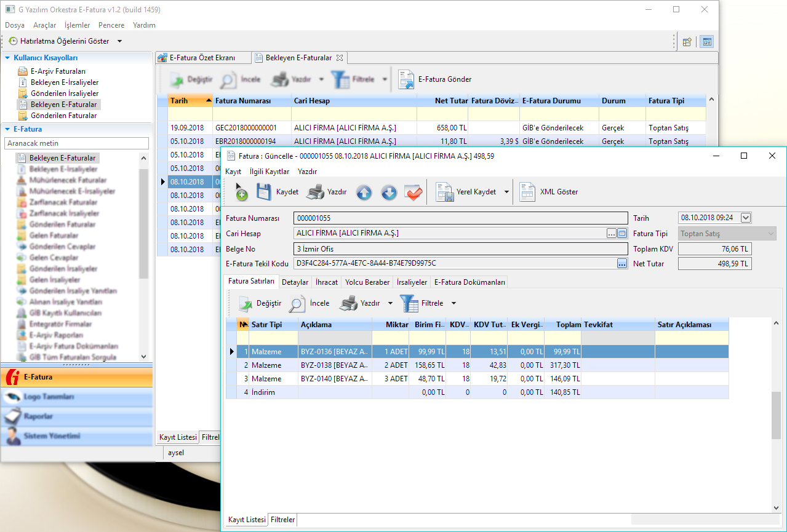This screenshot has height=532, width=787.
Task: Open Yerel Kaydet dropdown arrow
Action: pos(506,192)
